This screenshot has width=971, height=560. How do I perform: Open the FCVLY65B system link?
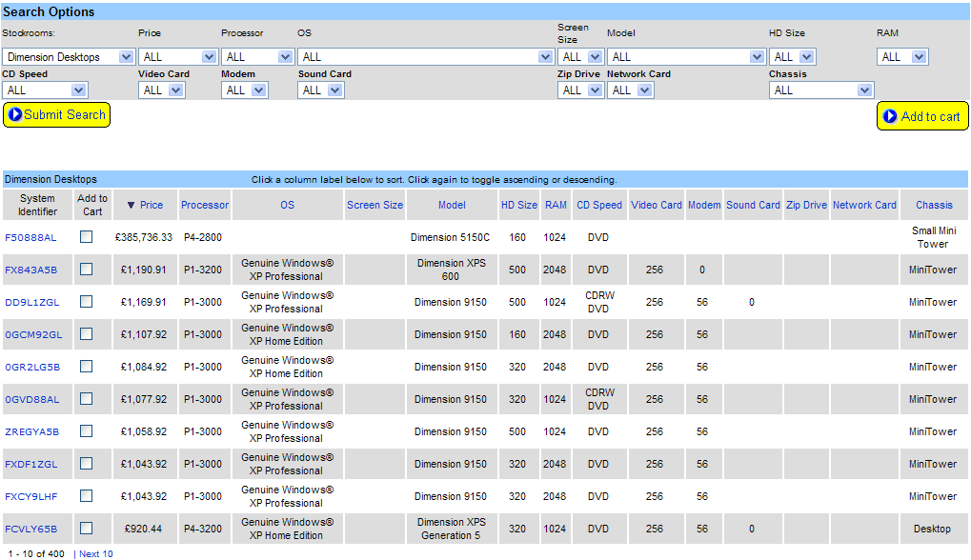pos(30,530)
